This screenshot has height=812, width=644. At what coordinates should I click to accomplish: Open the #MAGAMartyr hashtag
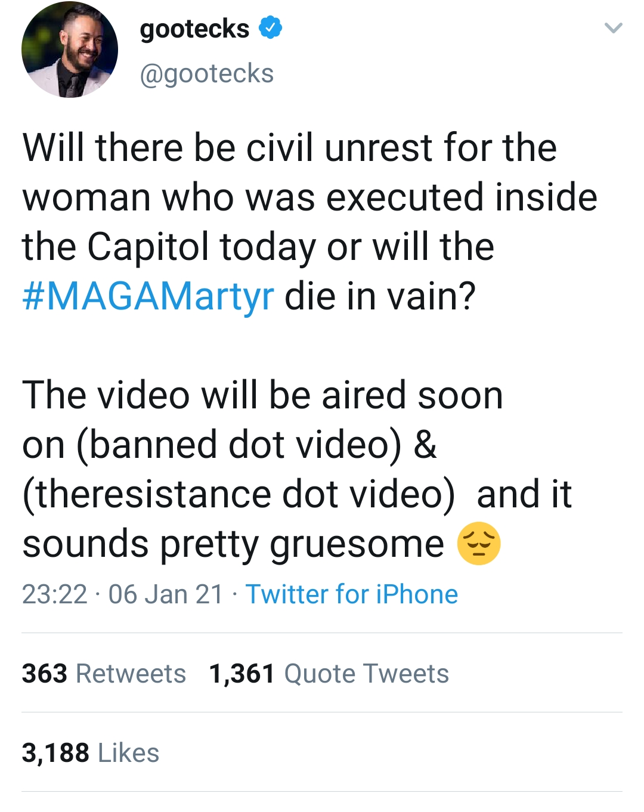click(x=148, y=296)
